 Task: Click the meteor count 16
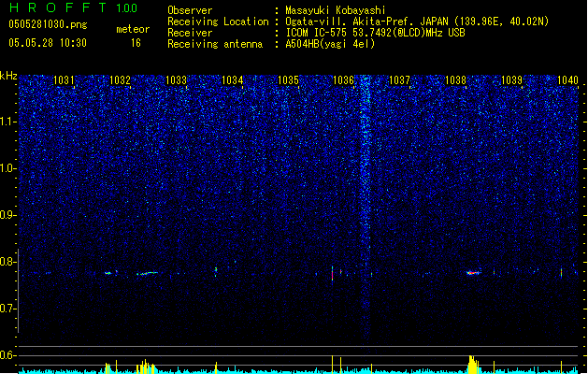coord(136,43)
